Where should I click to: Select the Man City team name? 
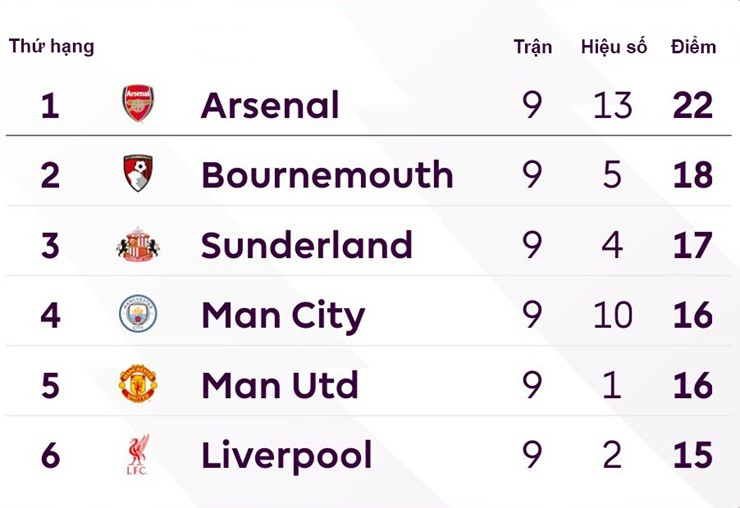pyautogui.click(x=283, y=315)
